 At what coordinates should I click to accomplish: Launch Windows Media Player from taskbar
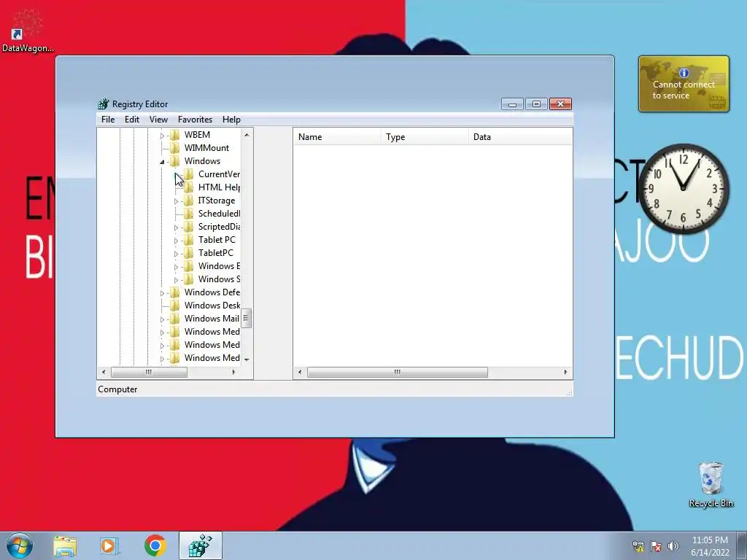(109, 546)
